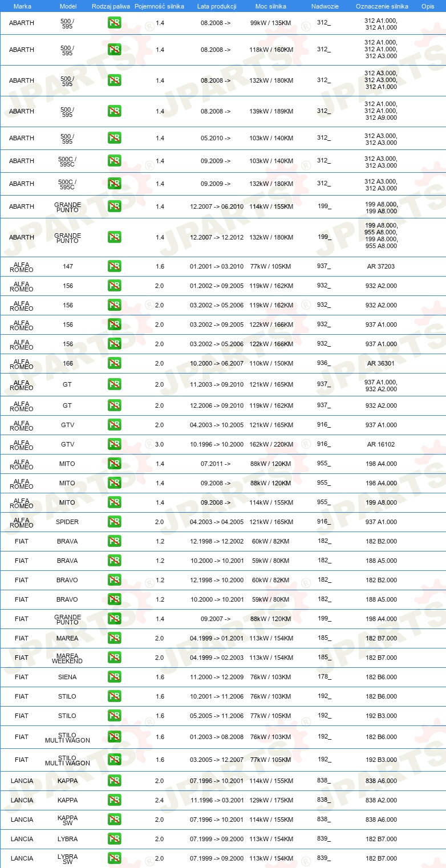Click the fuel icon in the Fiat Grande Punto row

114,619
